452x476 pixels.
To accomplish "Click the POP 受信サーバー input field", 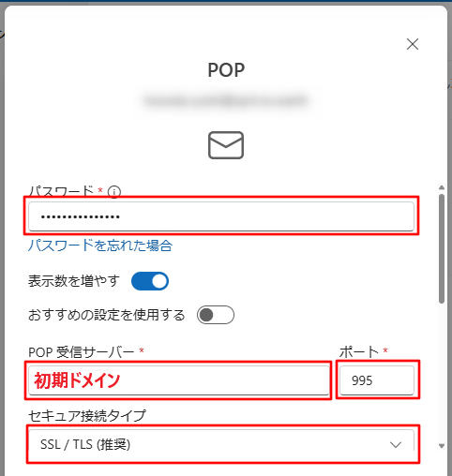I will 179,380.
